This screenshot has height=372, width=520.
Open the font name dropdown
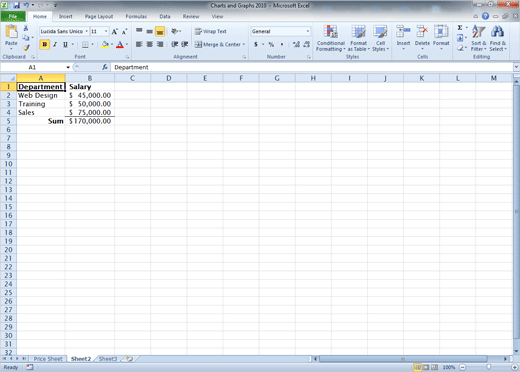[x=87, y=31]
